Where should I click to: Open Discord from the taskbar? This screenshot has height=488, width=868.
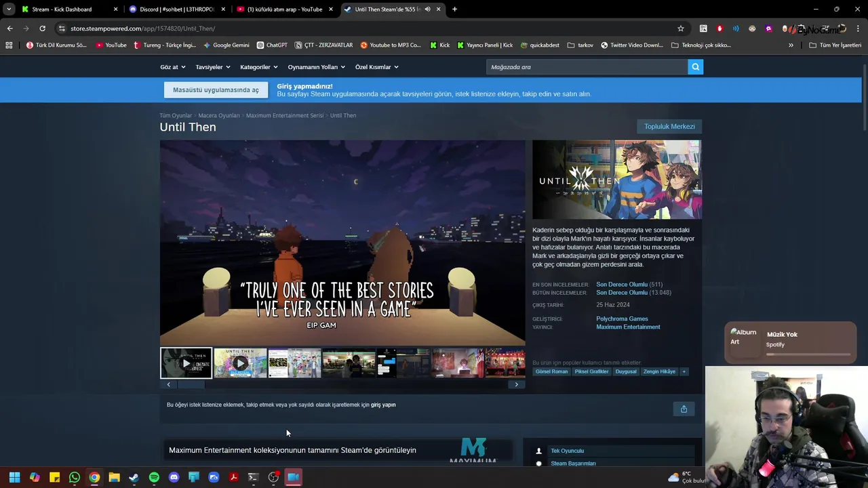click(174, 477)
